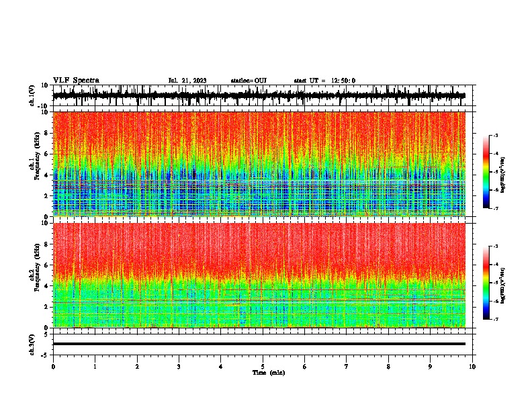The height and width of the screenshot is (411, 532).
Task: Click time-axis tick label "0"
Action: pos(53,367)
